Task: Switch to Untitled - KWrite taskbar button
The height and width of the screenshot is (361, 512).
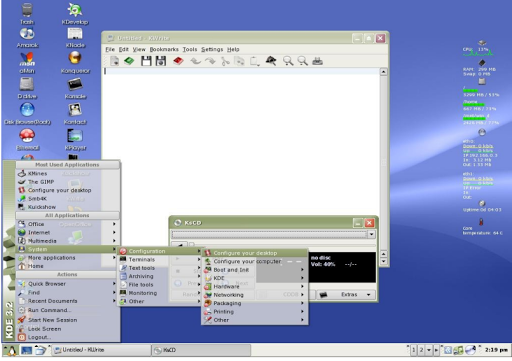Action: click(x=102, y=350)
